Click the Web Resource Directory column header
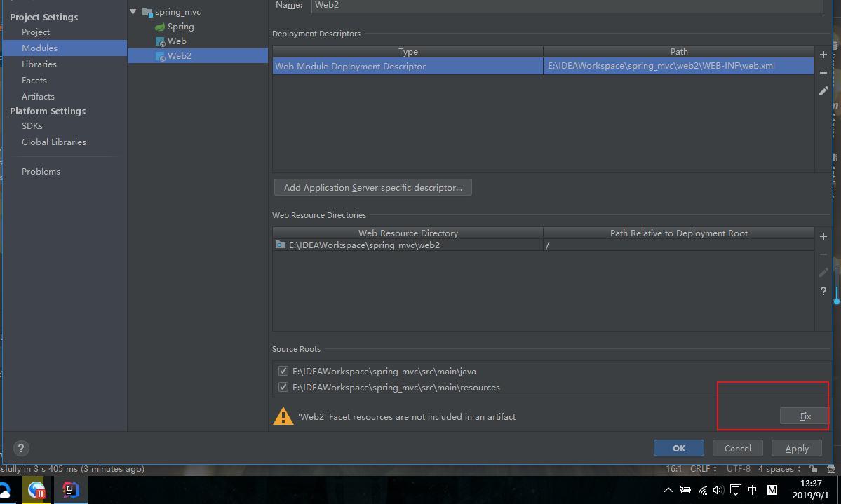Image resolution: width=841 pixels, height=504 pixels. 408,233
